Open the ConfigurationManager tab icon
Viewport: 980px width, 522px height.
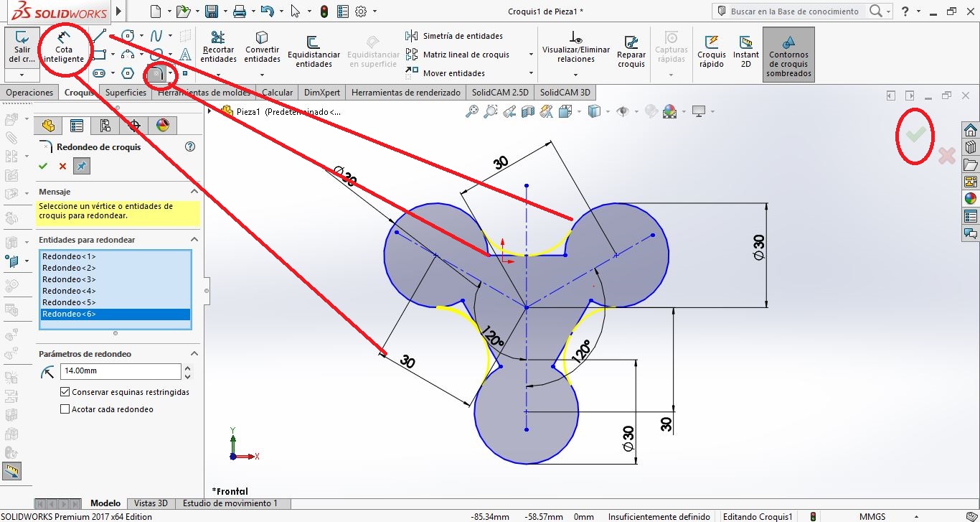pos(105,126)
